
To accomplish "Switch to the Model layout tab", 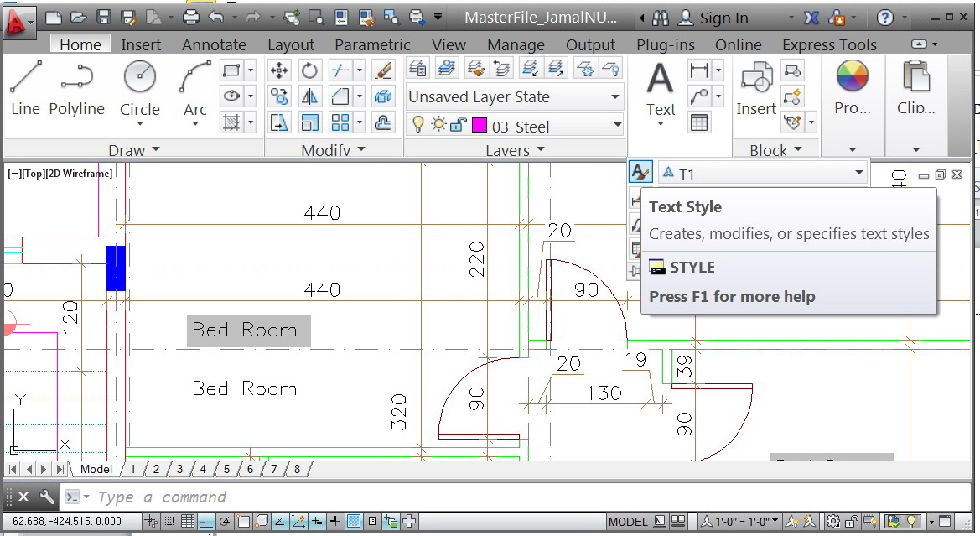I will [96, 468].
